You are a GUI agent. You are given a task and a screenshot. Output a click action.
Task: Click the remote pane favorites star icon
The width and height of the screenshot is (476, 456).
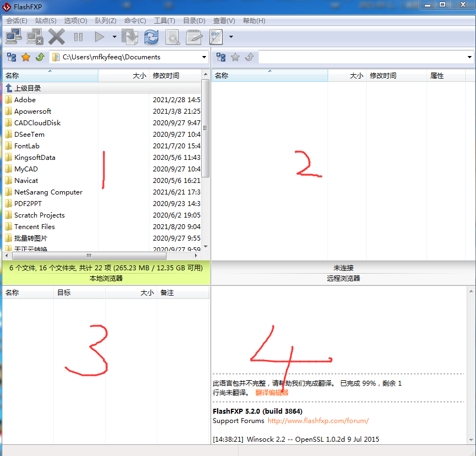[235, 57]
